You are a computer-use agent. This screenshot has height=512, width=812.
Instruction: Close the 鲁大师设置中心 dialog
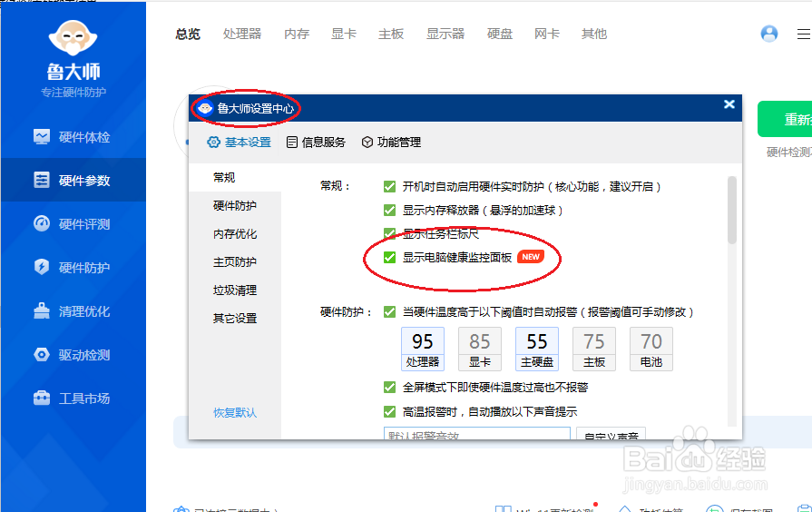(x=729, y=104)
